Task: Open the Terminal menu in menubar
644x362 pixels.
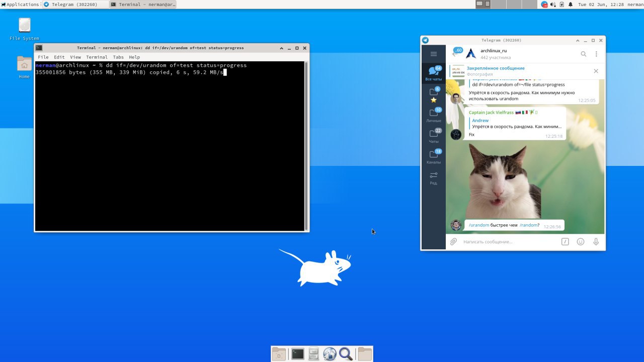Action: click(x=97, y=57)
